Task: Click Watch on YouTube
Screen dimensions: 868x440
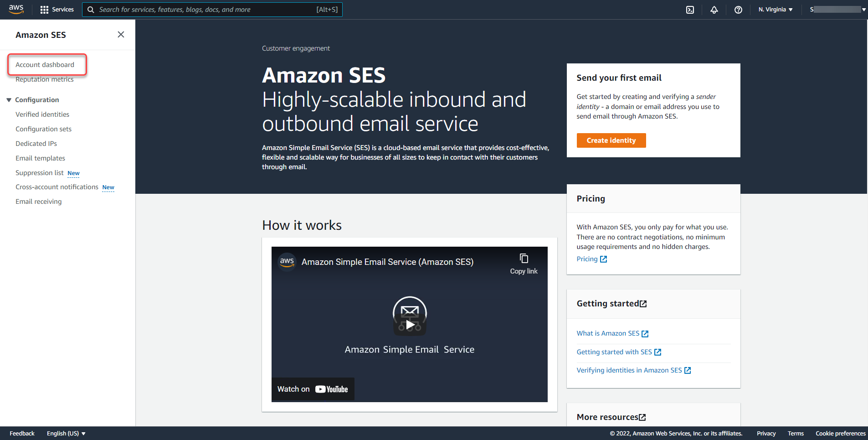Action: click(313, 389)
